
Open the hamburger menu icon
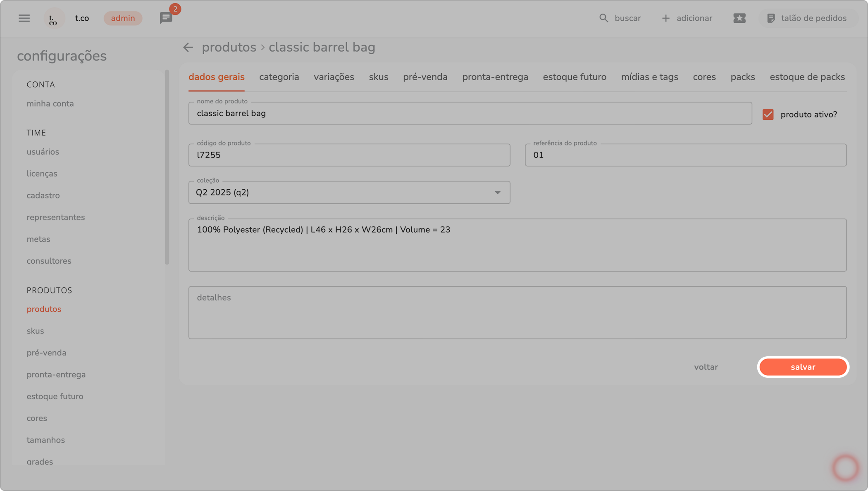click(24, 18)
